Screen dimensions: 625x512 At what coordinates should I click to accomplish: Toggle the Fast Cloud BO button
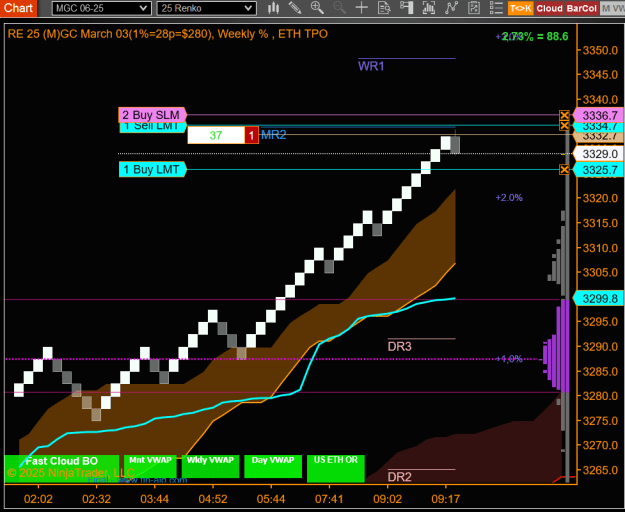coord(61,469)
